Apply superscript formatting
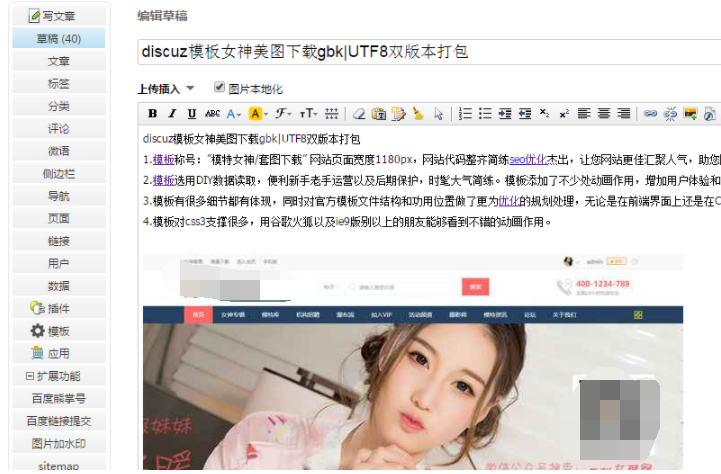 pyautogui.click(x=564, y=114)
